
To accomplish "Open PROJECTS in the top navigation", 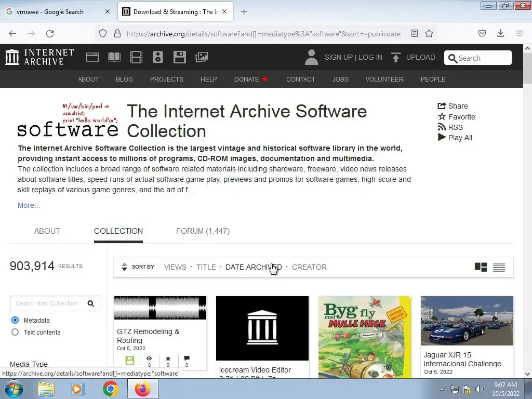I will 167,79.
